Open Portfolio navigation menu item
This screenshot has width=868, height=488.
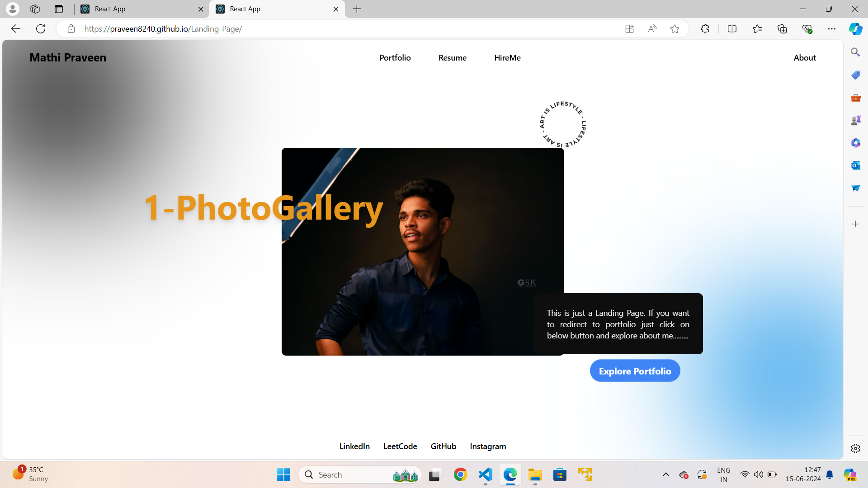click(395, 58)
